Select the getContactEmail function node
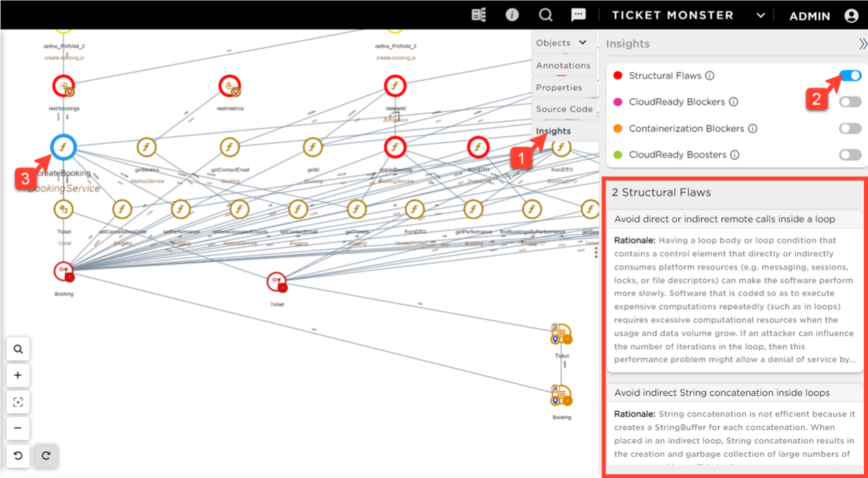 (230, 147)
